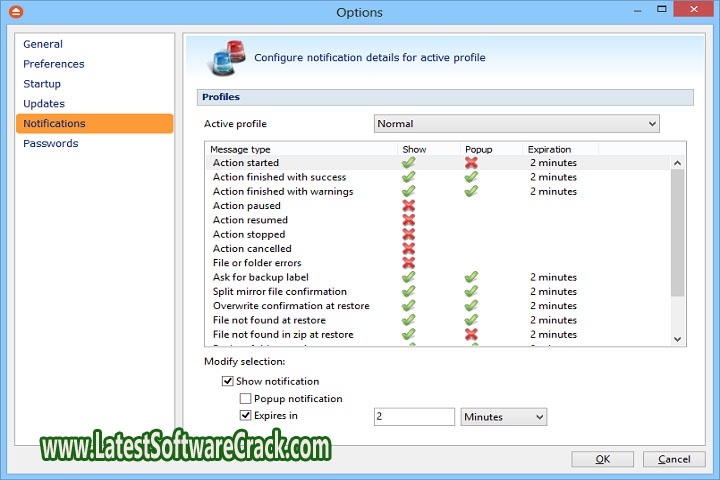Click 2 minutes in Action started row

click(553, 163)
